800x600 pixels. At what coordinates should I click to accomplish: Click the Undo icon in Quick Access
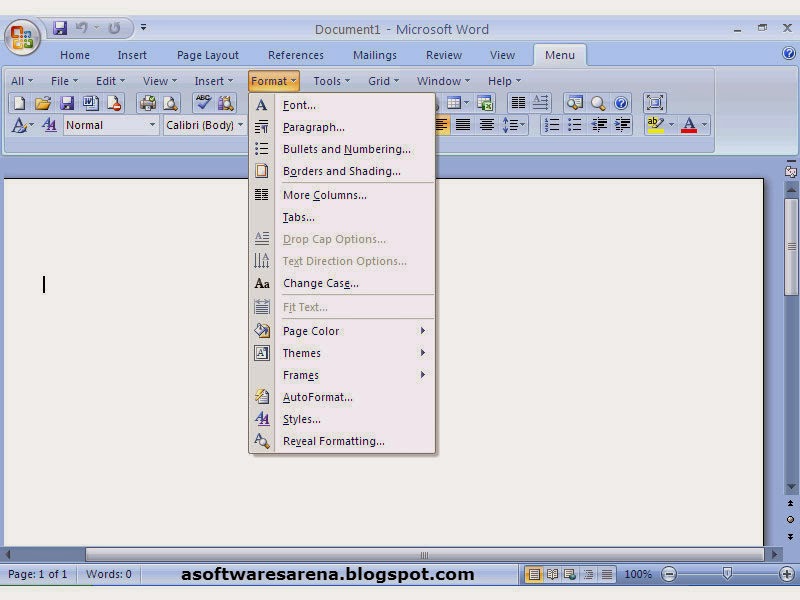pyautogui.click(x=82, y=28)
